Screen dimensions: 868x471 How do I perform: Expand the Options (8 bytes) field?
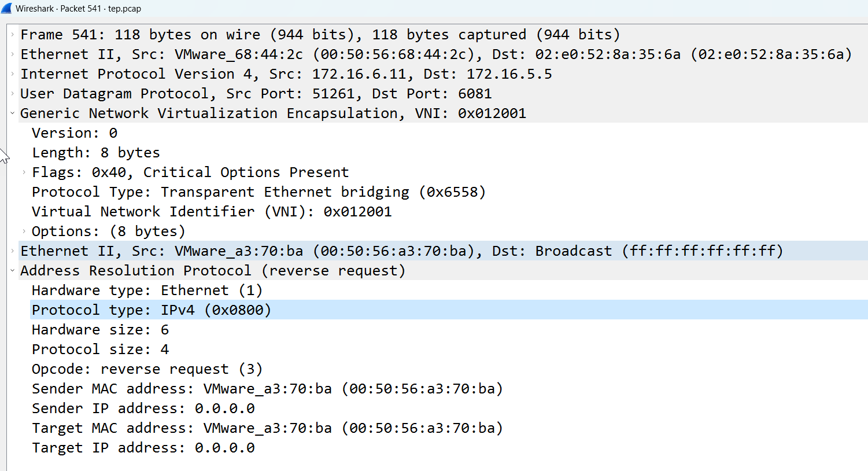(24, 231)
